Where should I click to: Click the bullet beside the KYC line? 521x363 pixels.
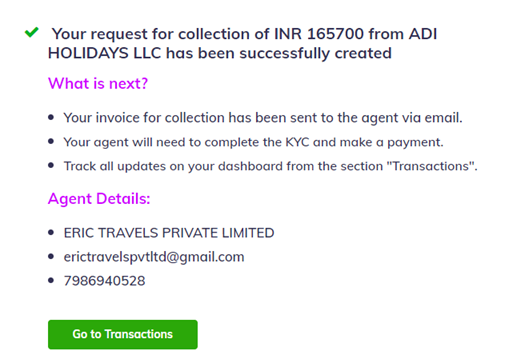tap(51, 141)
